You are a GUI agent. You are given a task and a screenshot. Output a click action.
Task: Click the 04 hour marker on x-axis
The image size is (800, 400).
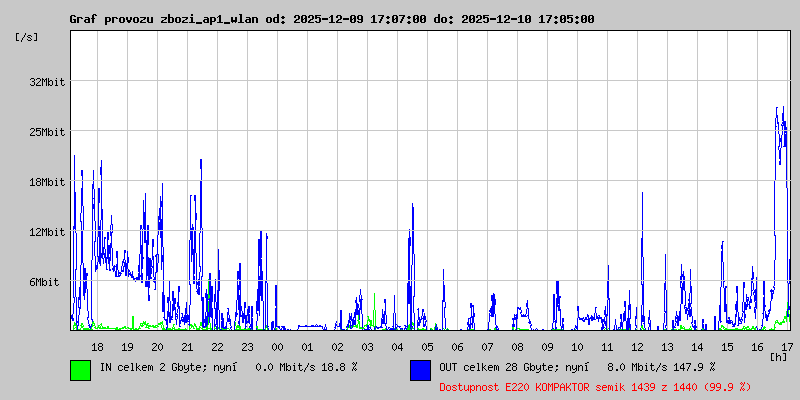pyautogui.click(x=398, y=347)
